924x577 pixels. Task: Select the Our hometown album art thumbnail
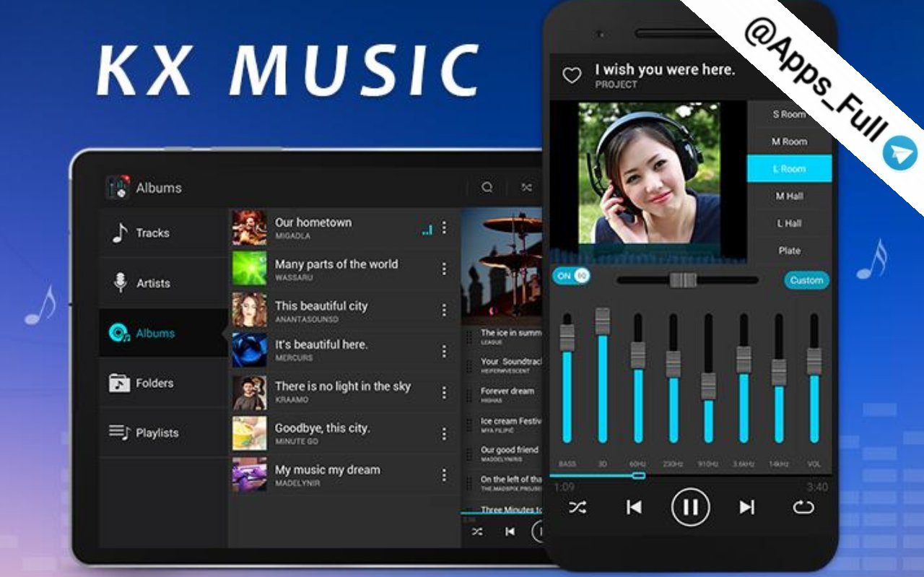coord(249,227)
